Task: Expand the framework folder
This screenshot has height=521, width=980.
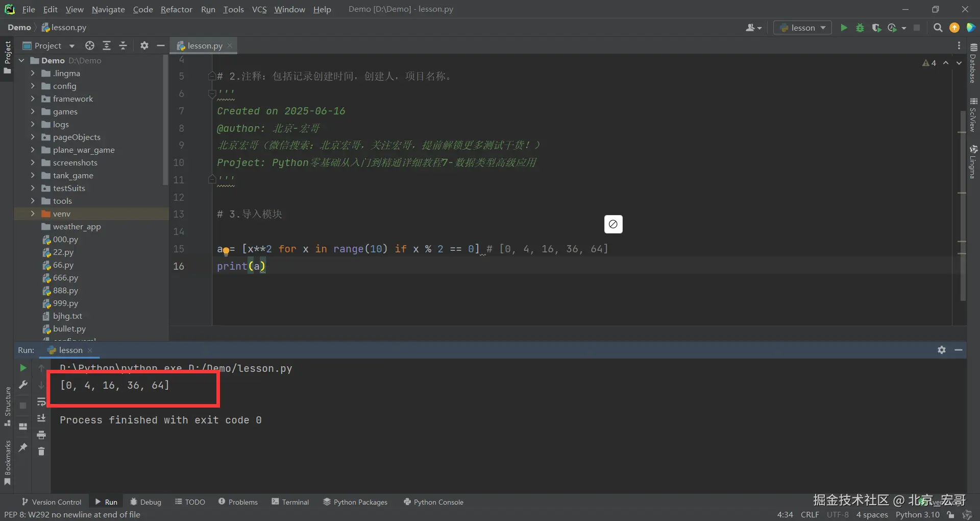Action: (33, 99)
